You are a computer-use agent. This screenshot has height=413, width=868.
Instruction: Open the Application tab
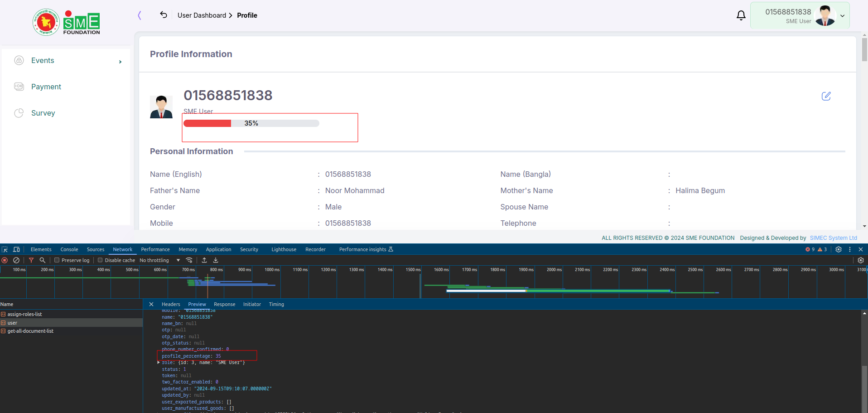pyautogui.click(x=218, y=249)
